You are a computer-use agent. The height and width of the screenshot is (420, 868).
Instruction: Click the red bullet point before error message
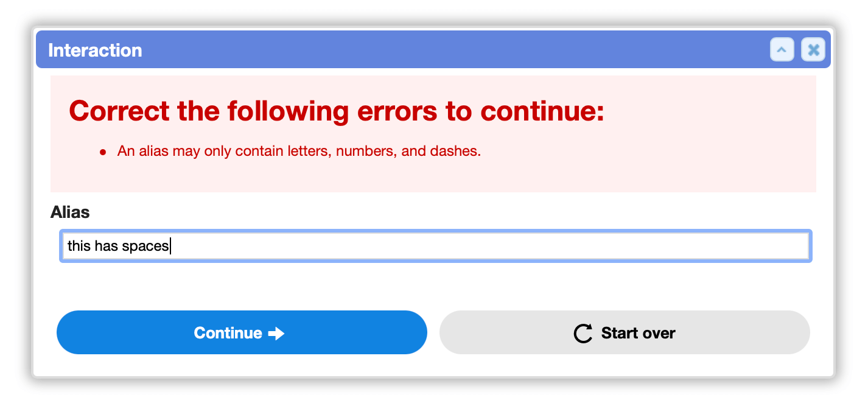click(x=103, y=152)
